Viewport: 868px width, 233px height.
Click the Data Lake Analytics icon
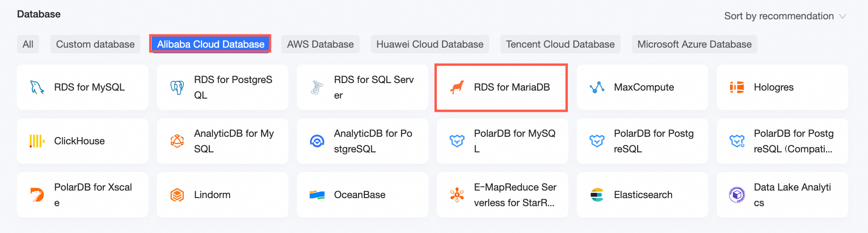(x=737, y=195)
